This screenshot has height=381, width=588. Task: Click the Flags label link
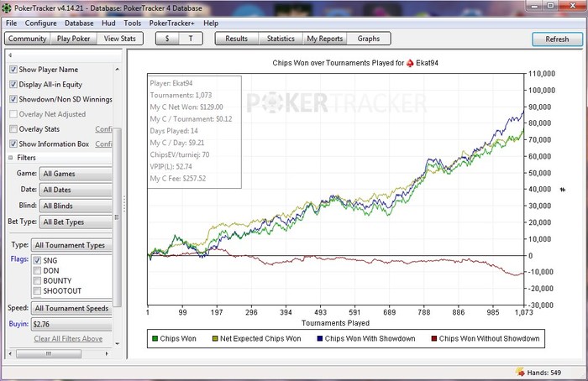[x=19, y=259]
